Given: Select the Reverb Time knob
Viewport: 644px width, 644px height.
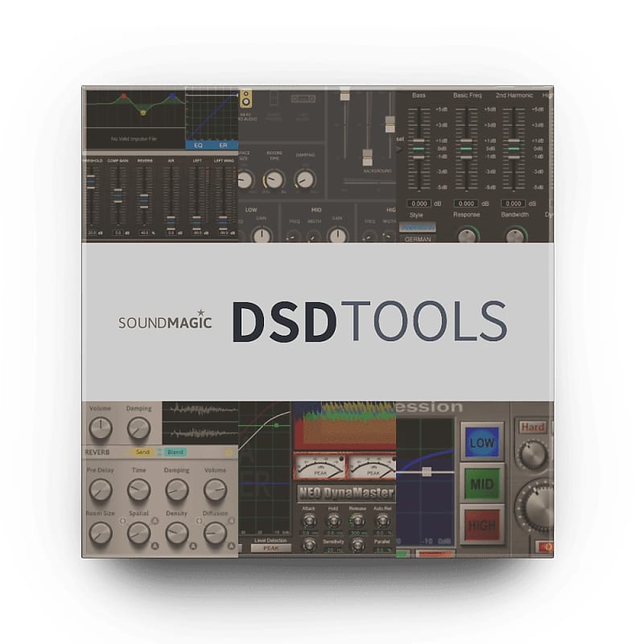Looking at the screenshot, I should (x=273, y=179).
